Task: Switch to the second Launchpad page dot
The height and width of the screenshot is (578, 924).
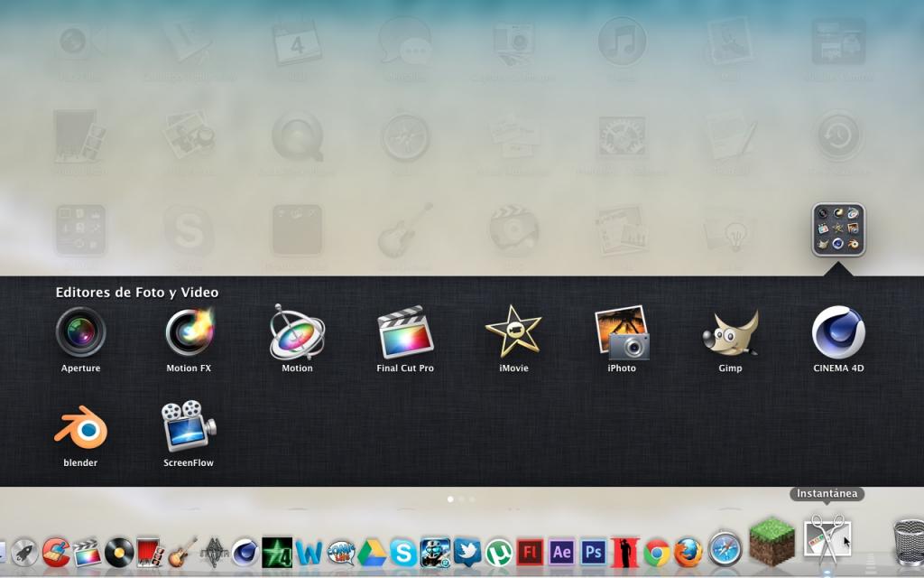Action: coord(461,499)
